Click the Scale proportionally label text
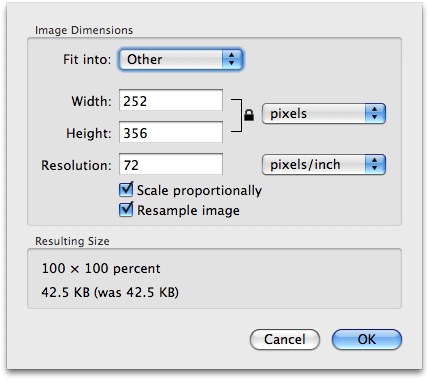This screenshot has width=429, height=380. coord(199,191)
